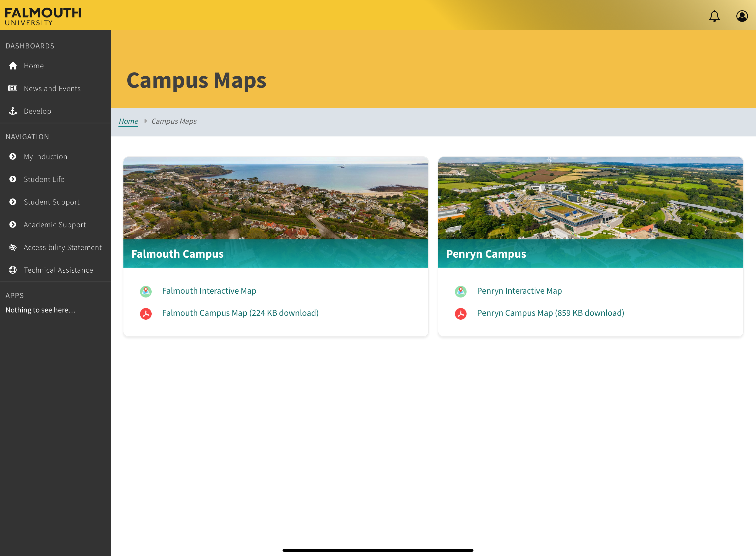Open Academic Support navigation item
Viewport: 756px width, 556px height.
tap(55, 224)
